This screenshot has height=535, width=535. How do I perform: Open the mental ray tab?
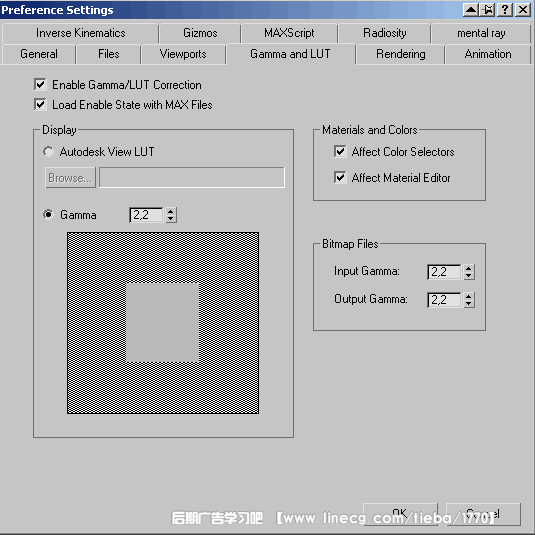coord(481,33)
